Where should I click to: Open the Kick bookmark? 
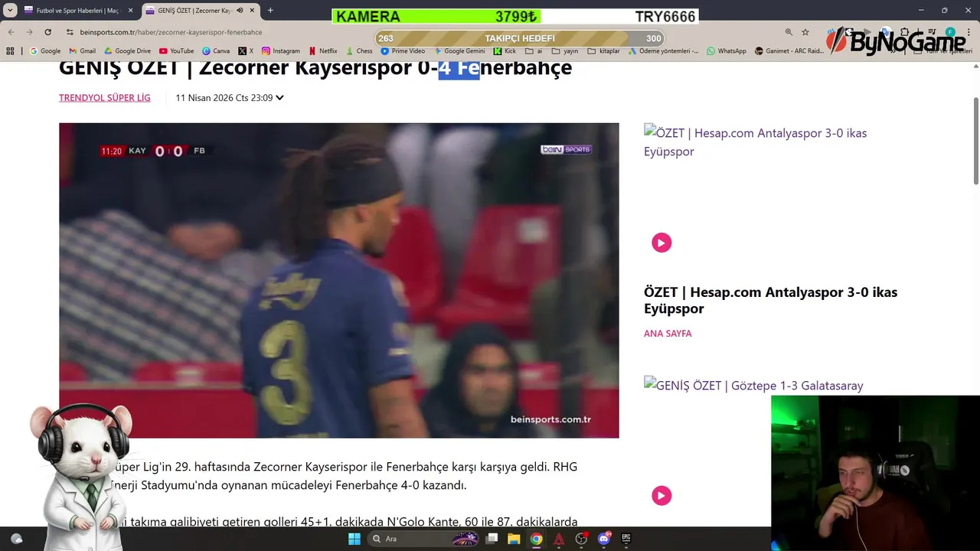pyautogui.click(x=505, y=51)
